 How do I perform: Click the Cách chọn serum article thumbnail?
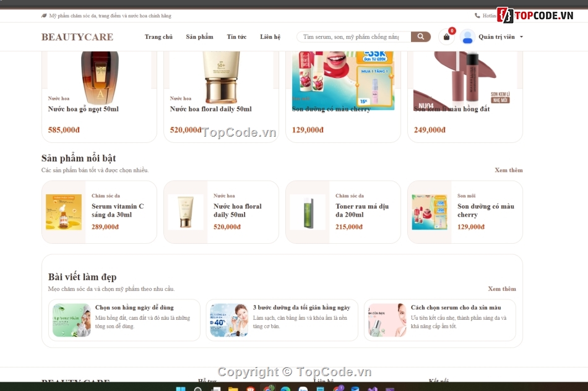[387, 320]
